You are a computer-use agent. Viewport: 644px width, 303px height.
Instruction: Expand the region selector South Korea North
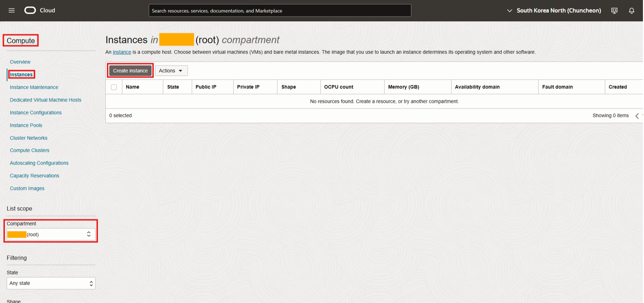(554, 11)
